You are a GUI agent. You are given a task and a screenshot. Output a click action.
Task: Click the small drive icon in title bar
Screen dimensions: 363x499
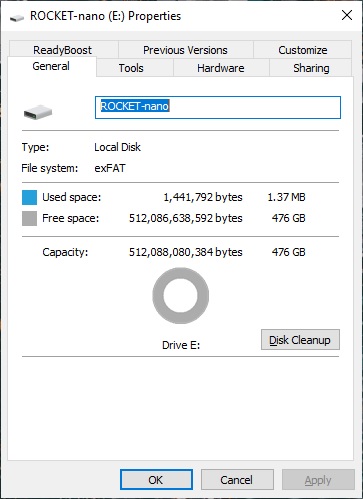17,18
